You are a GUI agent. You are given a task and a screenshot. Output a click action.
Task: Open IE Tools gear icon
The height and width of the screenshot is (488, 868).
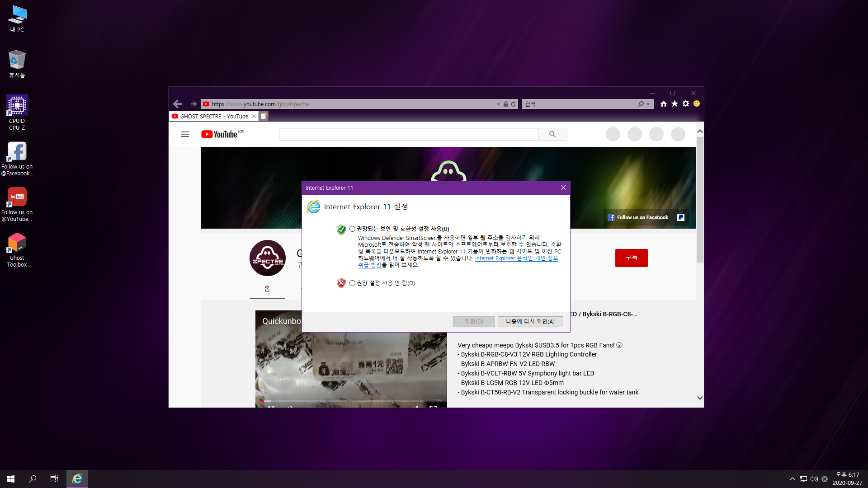[686, 104]
